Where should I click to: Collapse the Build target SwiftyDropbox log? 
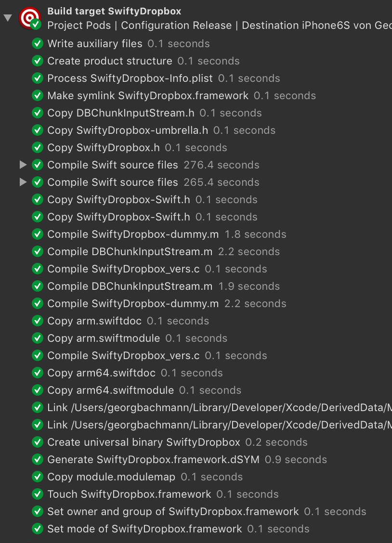[x=7, y=17]
